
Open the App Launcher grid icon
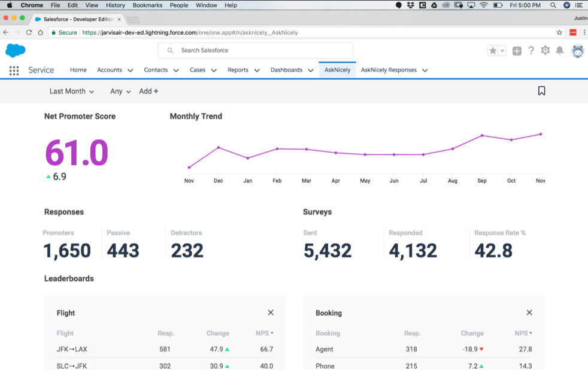click(13, 71)
